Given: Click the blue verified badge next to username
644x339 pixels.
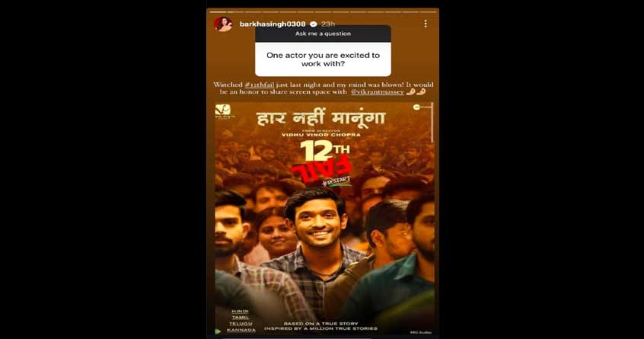Looking at the screenshot, I should click(x=314, y=24).
